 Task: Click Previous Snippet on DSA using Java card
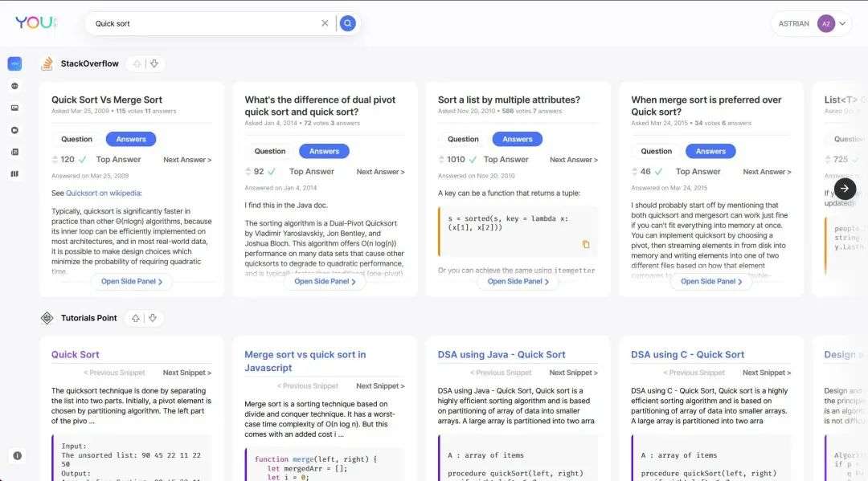coord(501,373)
